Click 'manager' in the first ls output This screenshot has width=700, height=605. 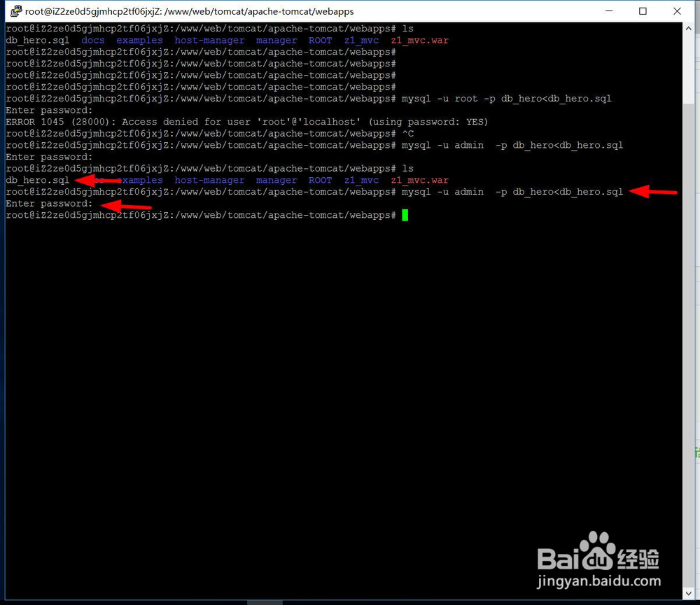(x=276, y=40)
